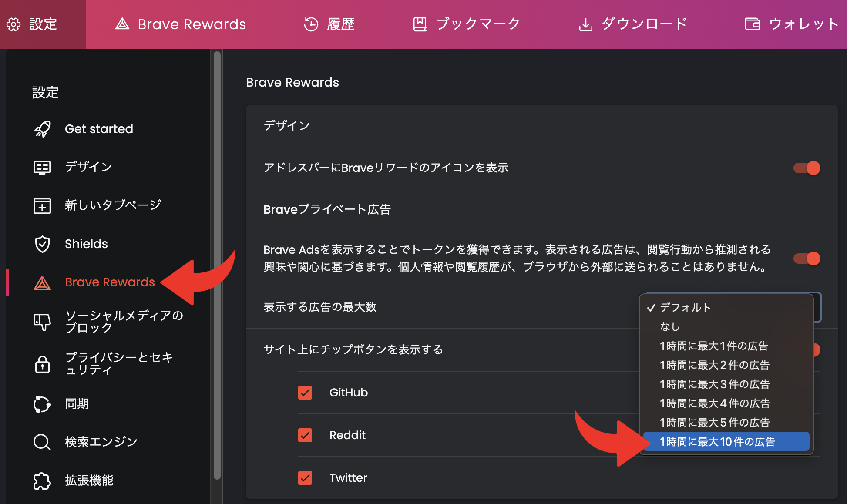847x504 pixels.
Task: Click the デザイン sidebar icon
Action: [42, 167]
